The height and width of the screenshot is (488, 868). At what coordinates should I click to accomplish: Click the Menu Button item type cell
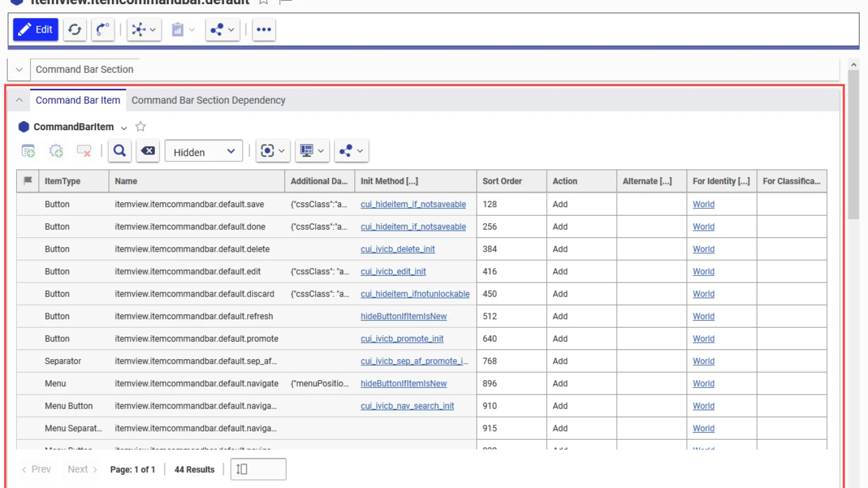tap(74, 405)
